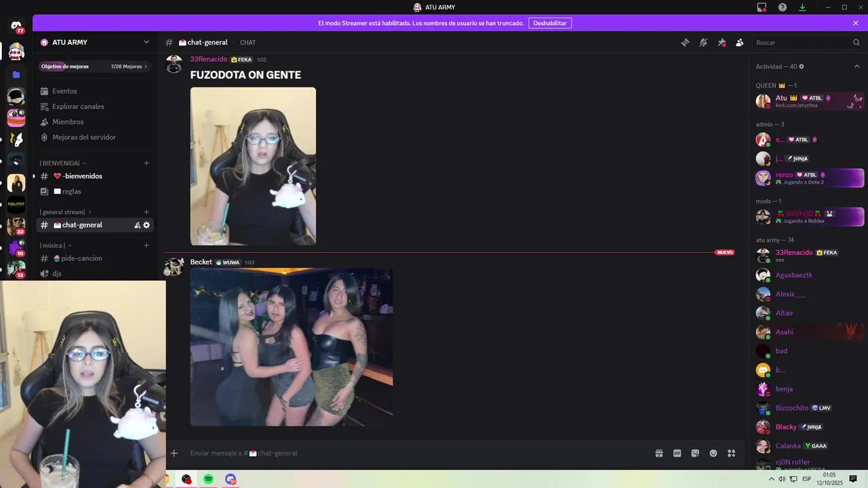Open Discord help question mark icon
The height and width of the screenshot is (488, 868).
tap(783, 7)
